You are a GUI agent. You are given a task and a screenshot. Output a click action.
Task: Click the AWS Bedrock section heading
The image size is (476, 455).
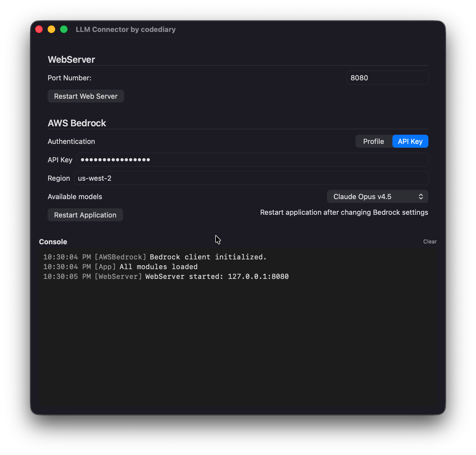click(77, 123)
